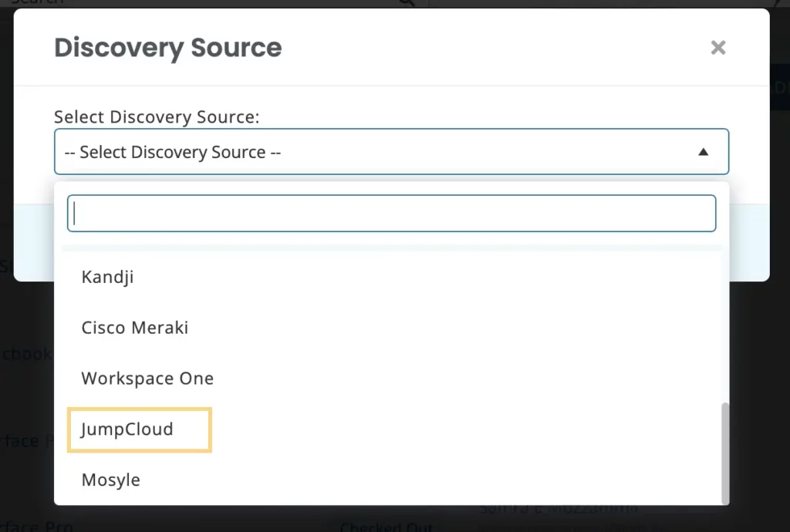Click the dropdown list scrollbar thumb
The height and width of the screenshot is (532, 790).
tap(724, 451)
